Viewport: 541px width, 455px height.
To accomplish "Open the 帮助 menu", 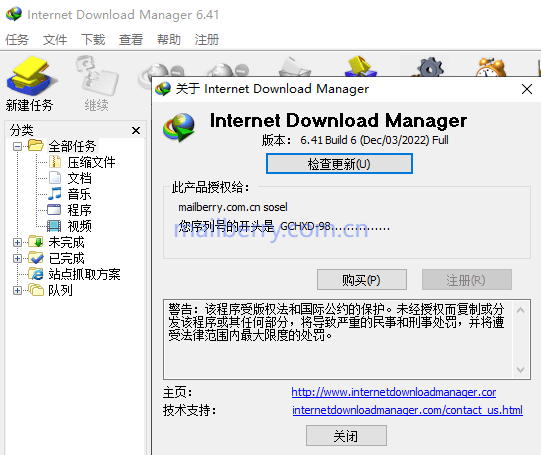I will (169, 40).
